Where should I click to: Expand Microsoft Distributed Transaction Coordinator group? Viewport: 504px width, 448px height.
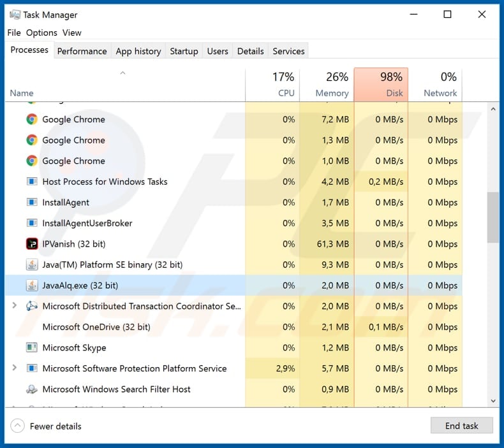point(14,305)
